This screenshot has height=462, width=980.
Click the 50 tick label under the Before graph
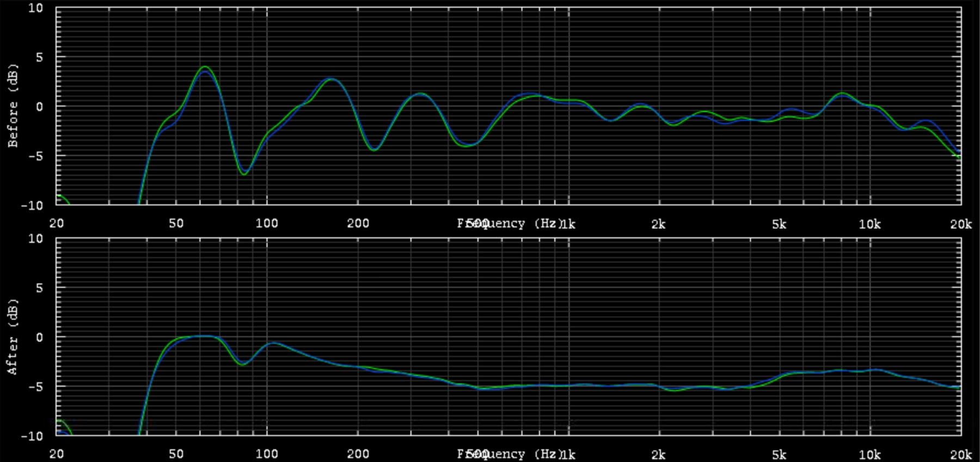click(x=176, y=224)
